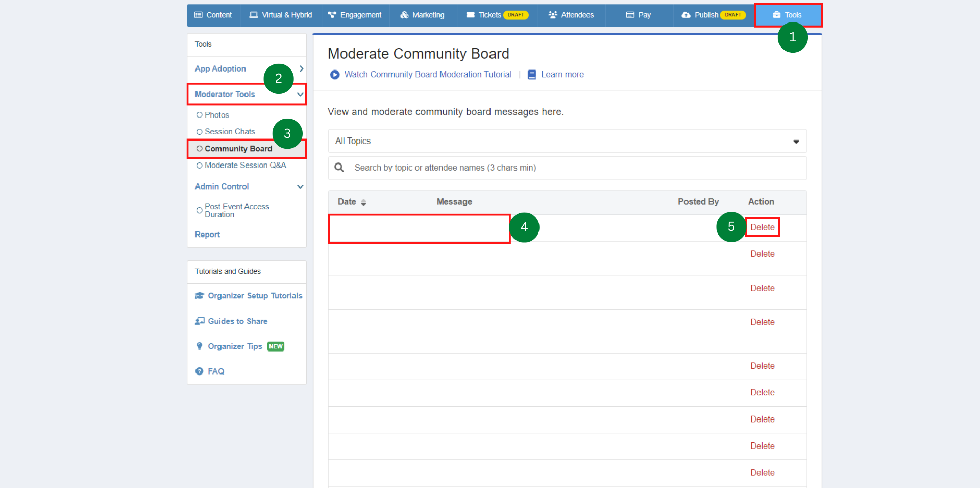This screenshot has width=980, height=491.
Task: Click the lightbulb Organizer Tips icon
Action: click(200, 346)
